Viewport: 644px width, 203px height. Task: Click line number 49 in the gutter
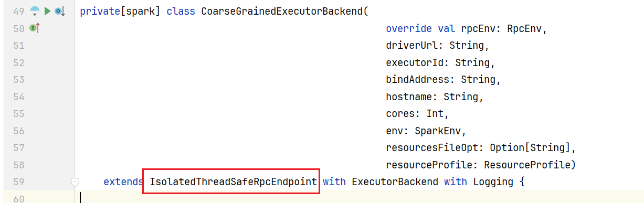click(x=19, y=12)
